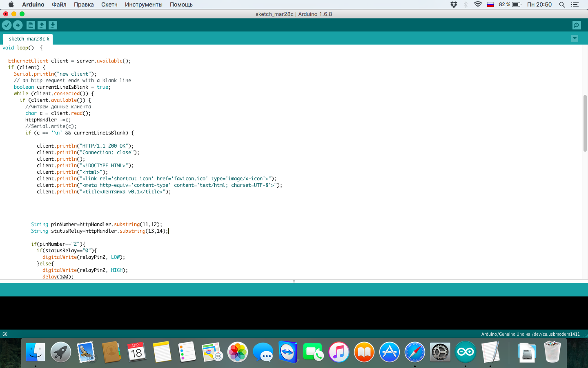Open the Dropbox menu bar icon
Viewport: 588px width, 368px height.
[x=454, y=4]
